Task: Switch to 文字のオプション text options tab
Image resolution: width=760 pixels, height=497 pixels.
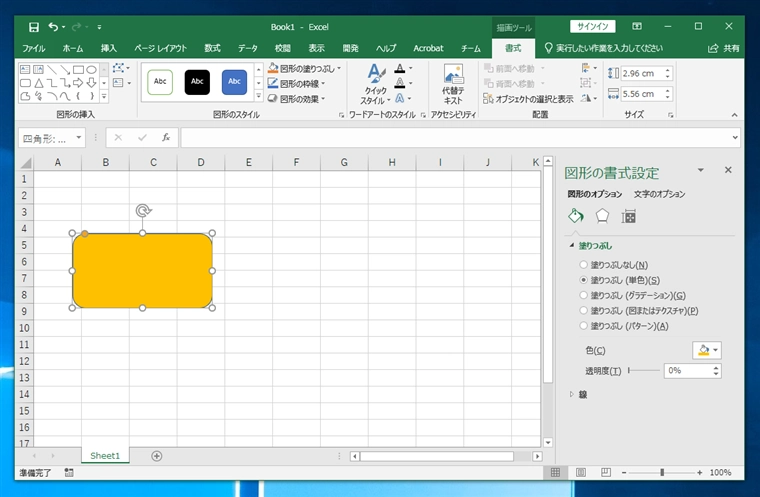Action: (x=659, y=193)
